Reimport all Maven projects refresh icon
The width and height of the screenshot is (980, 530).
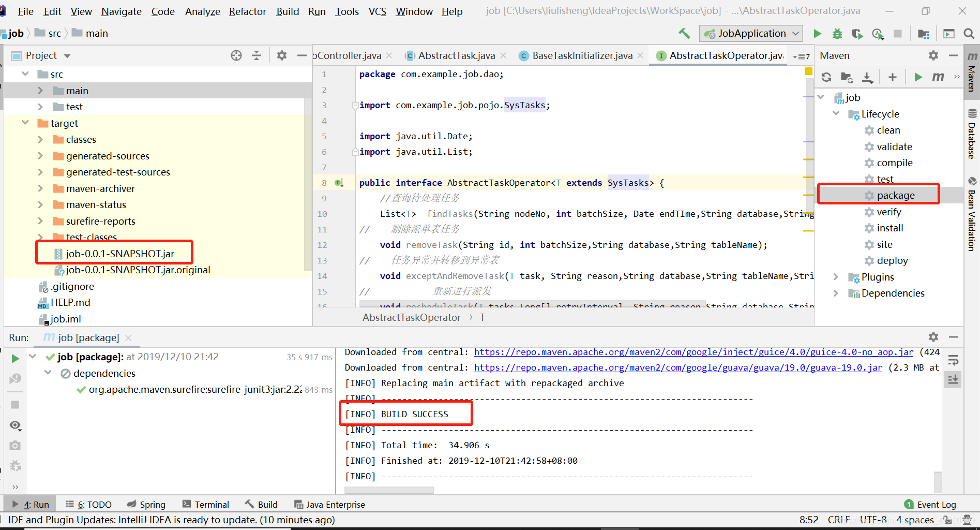point(826,77)
